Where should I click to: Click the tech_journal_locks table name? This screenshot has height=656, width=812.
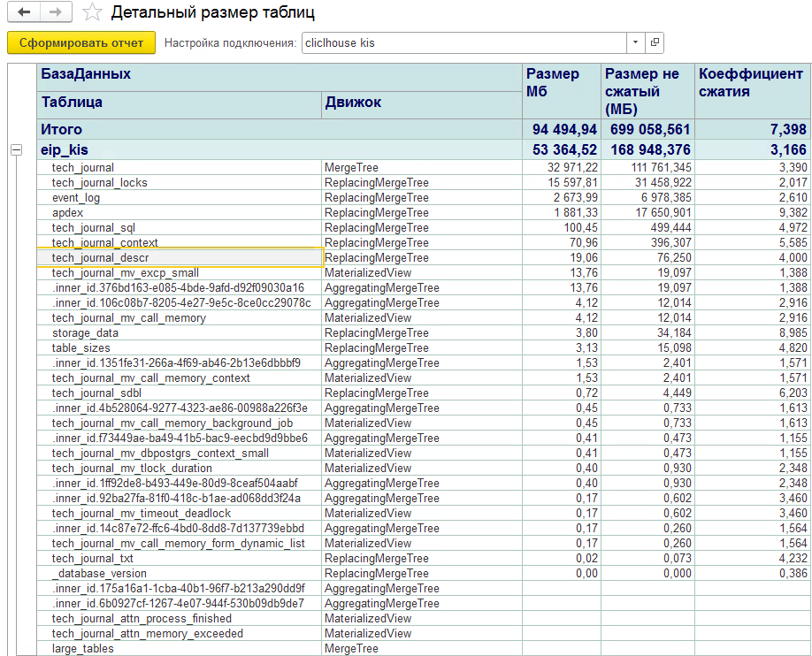tap(99, 182)
